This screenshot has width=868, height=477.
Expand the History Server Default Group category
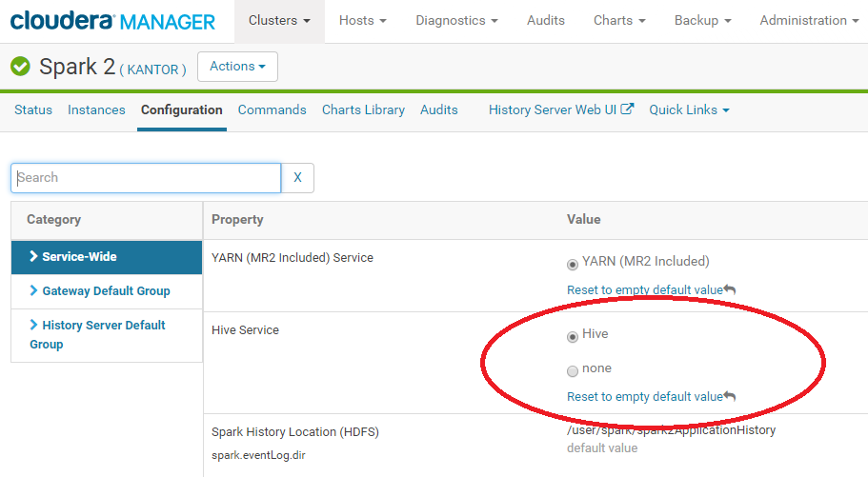click(107, 335)
